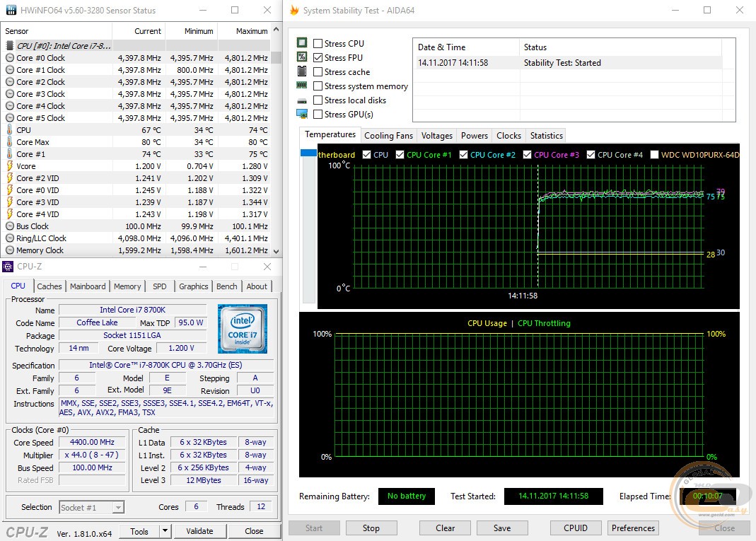Open the Statistics tab
This screenshot has width=756, height=541.
546,136
